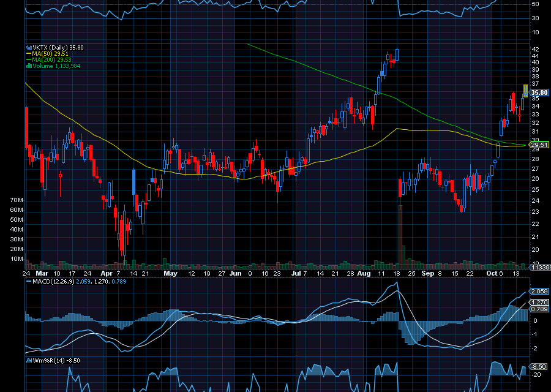Click the tall volume spike bar in August
Image resolution: width=551 pixels, height=392 pixels.
(x=400, y=234)
